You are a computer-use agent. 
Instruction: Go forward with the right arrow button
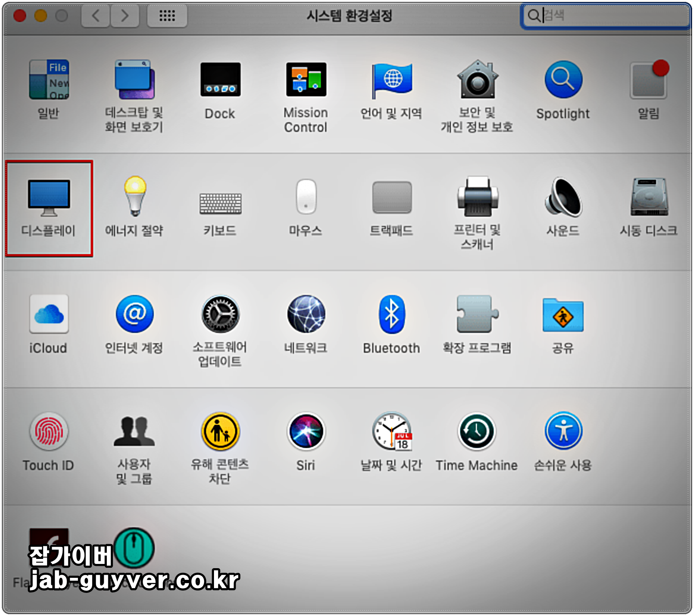[125, 16]
